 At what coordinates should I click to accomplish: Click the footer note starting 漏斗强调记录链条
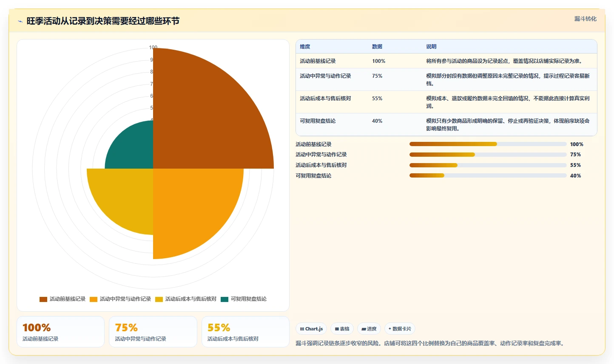point(431,343)
